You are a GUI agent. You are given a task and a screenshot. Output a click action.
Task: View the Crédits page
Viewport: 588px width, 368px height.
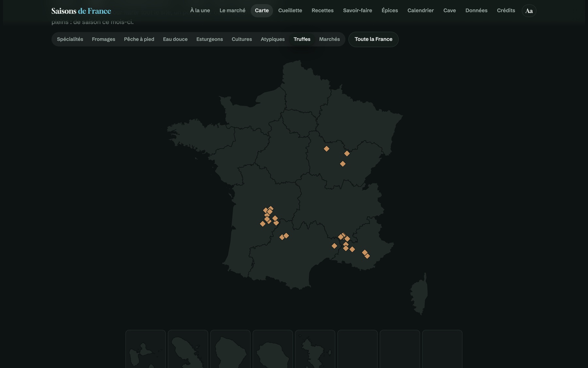[x=506, y=10]
